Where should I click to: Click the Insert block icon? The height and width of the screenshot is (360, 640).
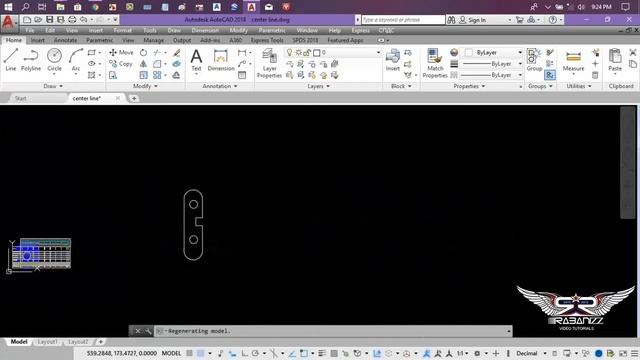(393, 60)
